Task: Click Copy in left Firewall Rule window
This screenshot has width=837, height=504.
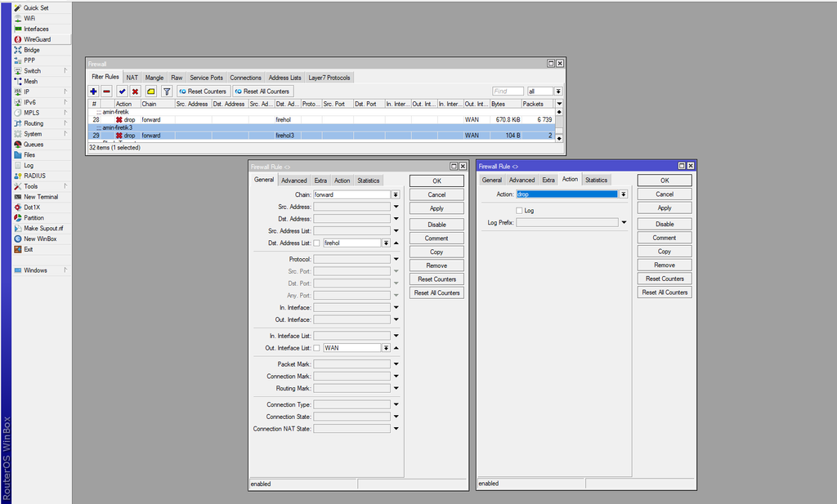Action: [436, 252]
